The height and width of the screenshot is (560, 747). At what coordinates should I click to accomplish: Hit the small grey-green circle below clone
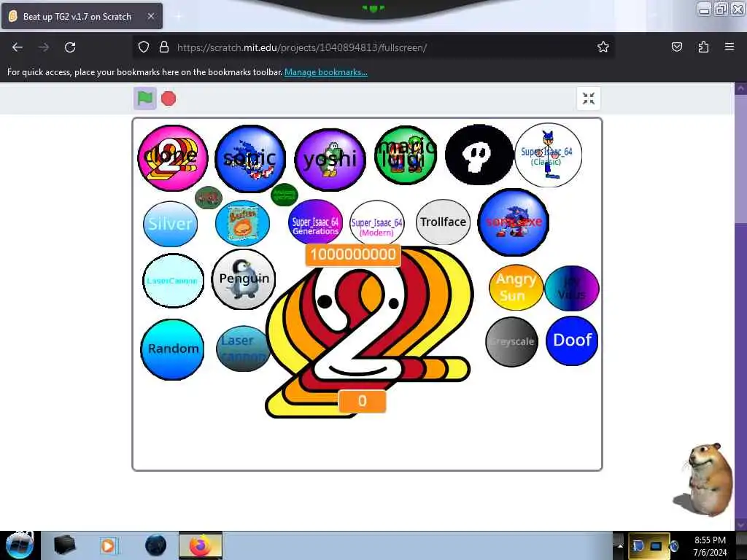[x=209, y=198]
